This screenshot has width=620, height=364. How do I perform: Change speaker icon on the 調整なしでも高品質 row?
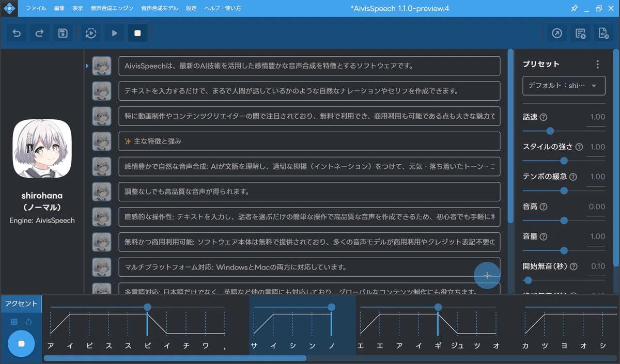[101, 192]
